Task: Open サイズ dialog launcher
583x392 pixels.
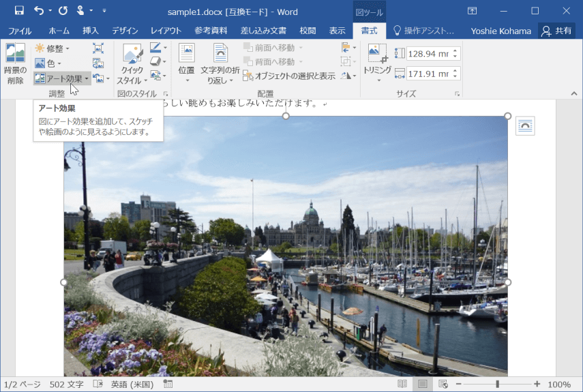Action: point(457,94)
